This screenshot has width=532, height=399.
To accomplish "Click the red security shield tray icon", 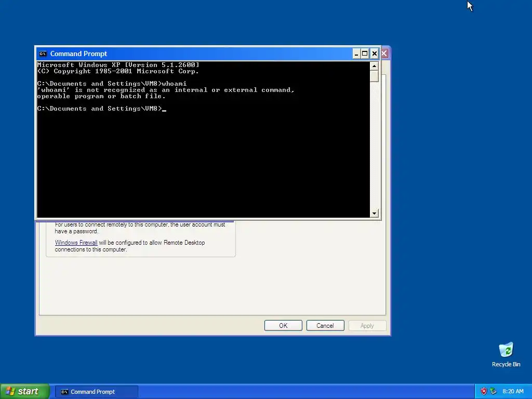I will coord(484,392).
